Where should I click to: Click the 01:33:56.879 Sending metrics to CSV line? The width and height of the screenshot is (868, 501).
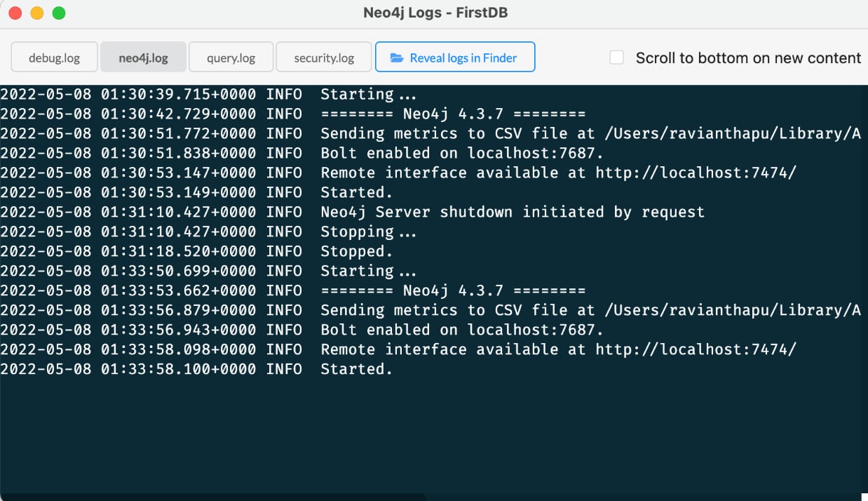(x=430, y=310)
